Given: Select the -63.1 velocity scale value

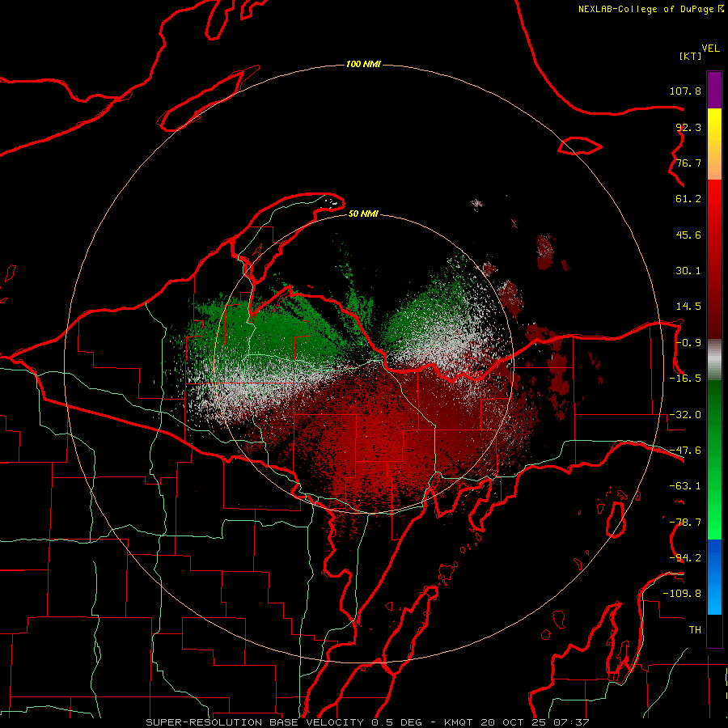Looking at the screenshot, I should click(x=685, y=486).
